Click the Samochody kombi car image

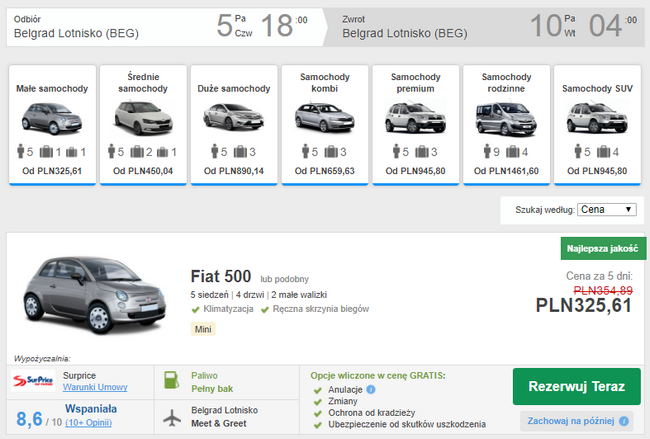[324, 119]
